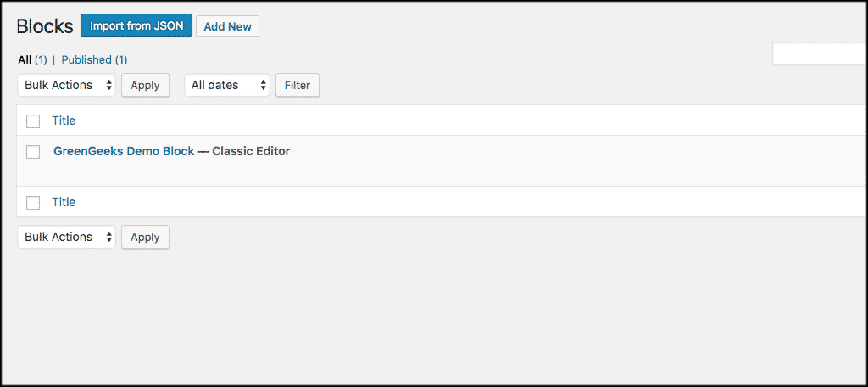
Task: Show All blocks view
Action: coord(25,59)
